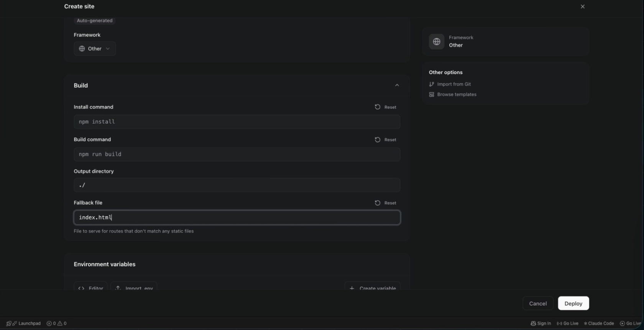Viewport: 644px width, 330px height.
Task: Reset the Install command
Action: coord(386,107)
